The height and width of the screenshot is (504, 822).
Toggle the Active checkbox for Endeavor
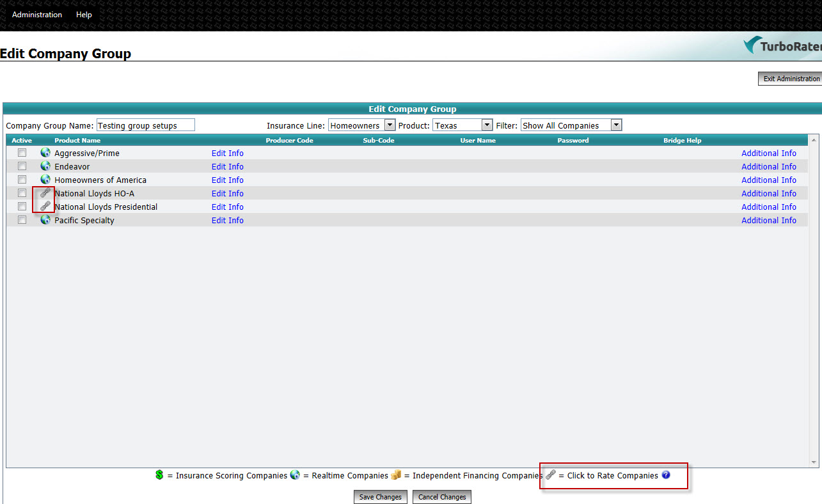22,166
